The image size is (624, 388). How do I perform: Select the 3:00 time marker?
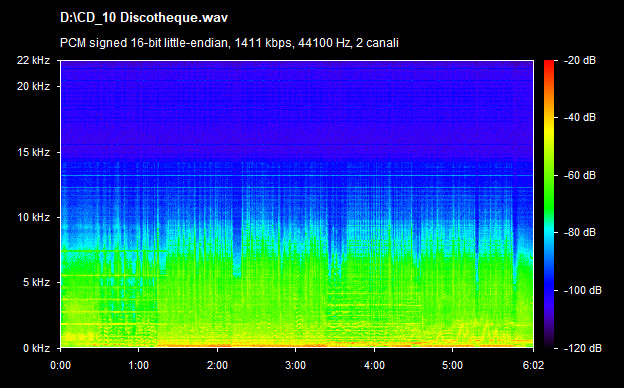coord(296,365)
